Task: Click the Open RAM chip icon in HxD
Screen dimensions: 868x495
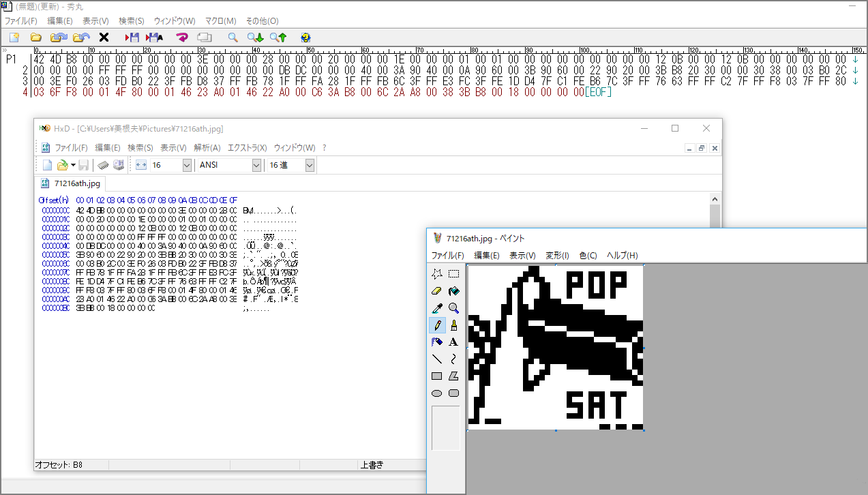Action: 103,165
